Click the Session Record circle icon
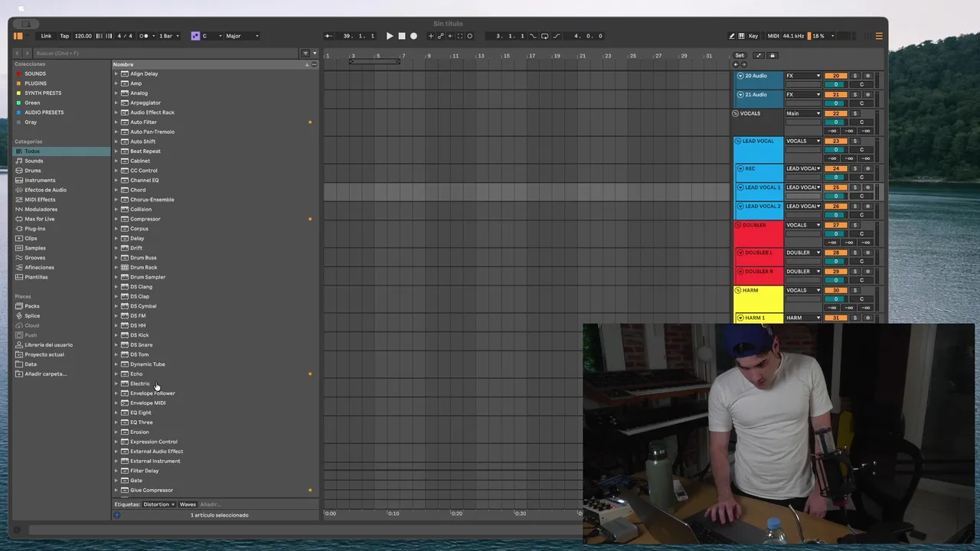The image size is (980, 551). click(x=469, y=36)
